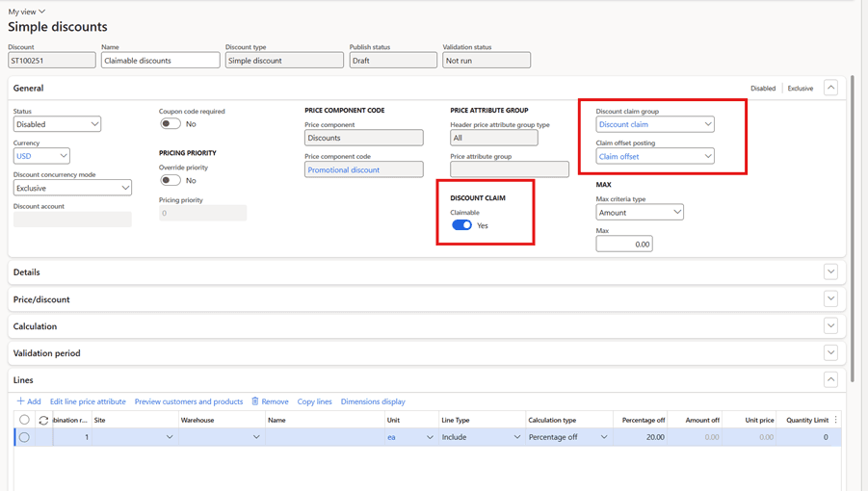Screen dimensions: 868x491
Task: Open the Promotional discount link
Action: 344,170
